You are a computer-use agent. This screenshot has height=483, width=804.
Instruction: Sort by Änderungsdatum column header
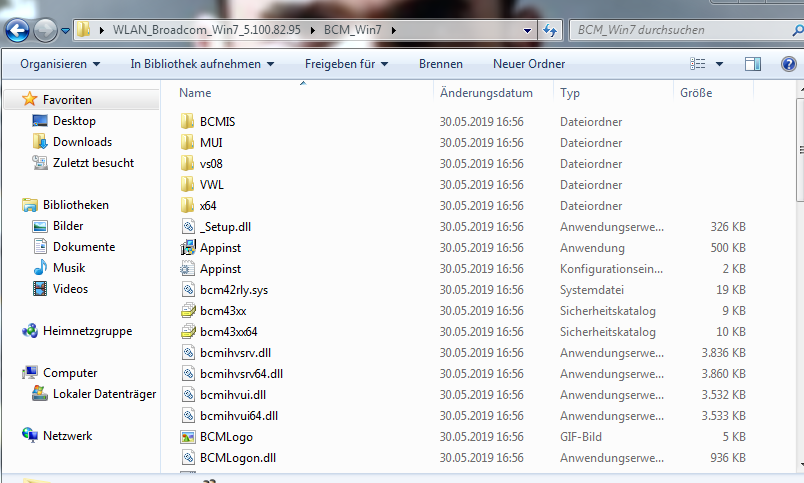click(486, 93)
